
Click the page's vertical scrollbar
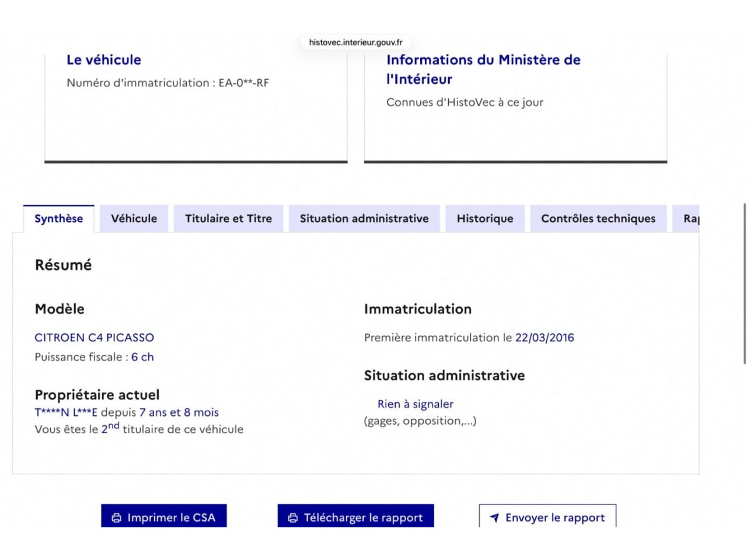pos(744,283)
